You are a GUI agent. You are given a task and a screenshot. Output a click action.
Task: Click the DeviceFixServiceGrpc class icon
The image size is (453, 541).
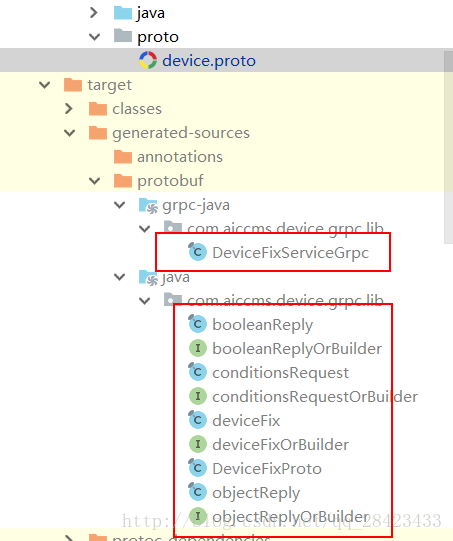point(198,252)
